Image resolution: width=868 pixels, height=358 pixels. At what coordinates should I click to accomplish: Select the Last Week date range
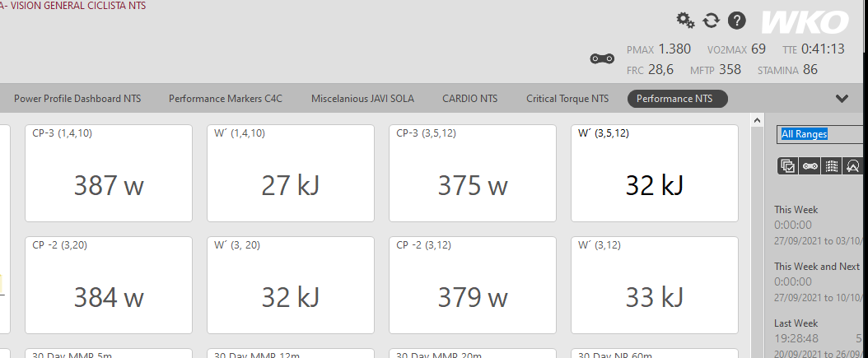(x=796, y=323)
